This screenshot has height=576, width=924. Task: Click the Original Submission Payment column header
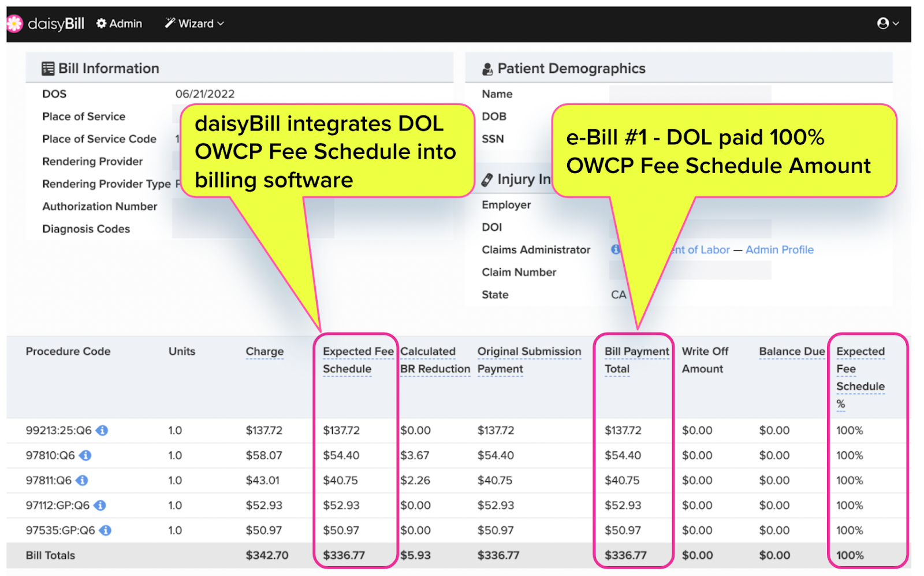tap(529, 360)
